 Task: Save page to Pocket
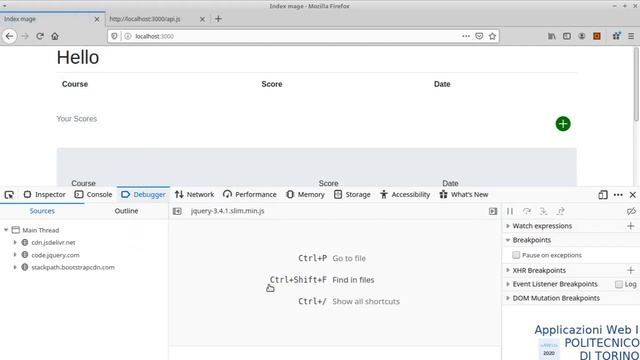[479, 36]
